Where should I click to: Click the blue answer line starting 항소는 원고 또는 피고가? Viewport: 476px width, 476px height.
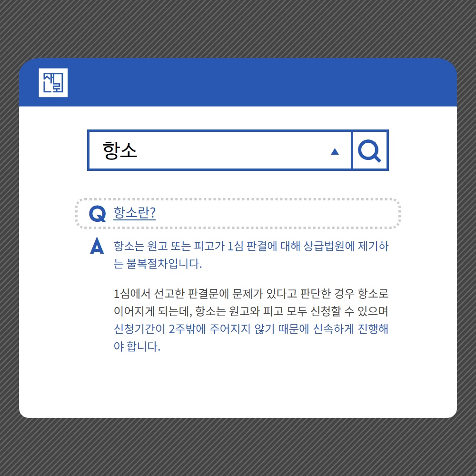(x=251, y=246)
